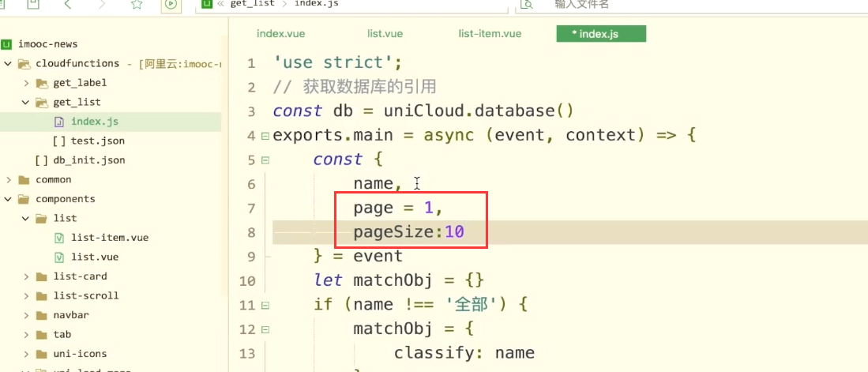Image resolution: width=868 pixels, height=372 pixels.
Task: Open db_init.json file name in project tree
Action: (88, 160)
